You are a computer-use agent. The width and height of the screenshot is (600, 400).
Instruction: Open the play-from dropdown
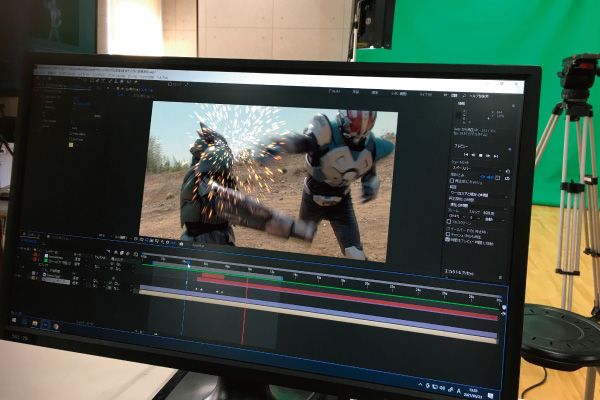(478, 206)
